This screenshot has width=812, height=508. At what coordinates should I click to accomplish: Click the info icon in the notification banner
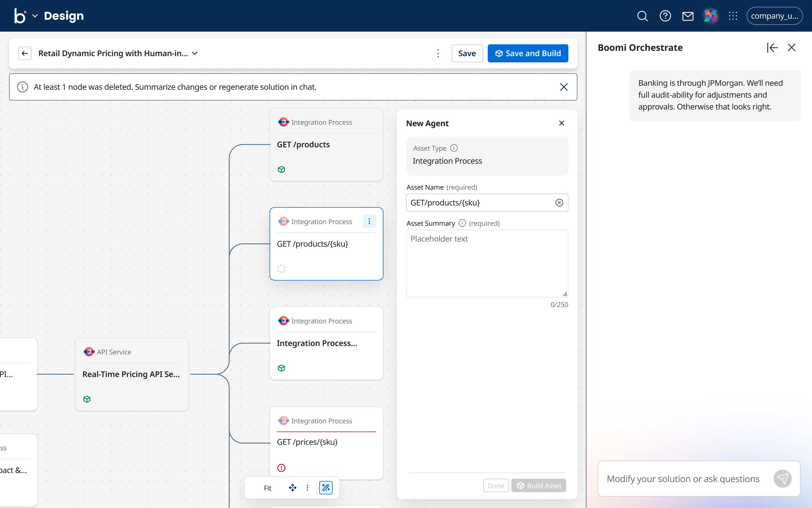pyautogui.click(x=23, y=87)
